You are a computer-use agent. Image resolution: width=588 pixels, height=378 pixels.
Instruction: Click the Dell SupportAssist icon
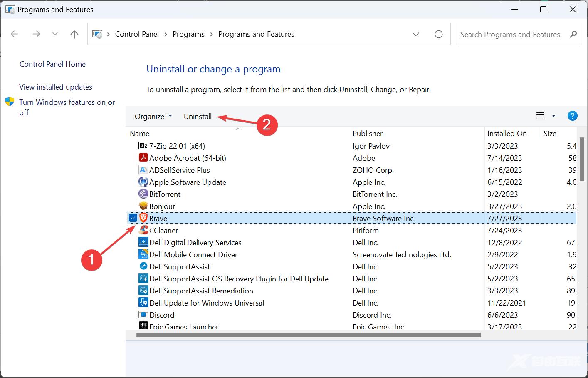(x=143, y=266)
